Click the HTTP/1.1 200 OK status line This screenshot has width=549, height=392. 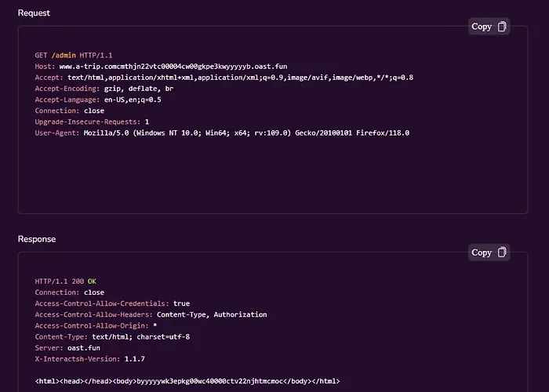point(65,281)
